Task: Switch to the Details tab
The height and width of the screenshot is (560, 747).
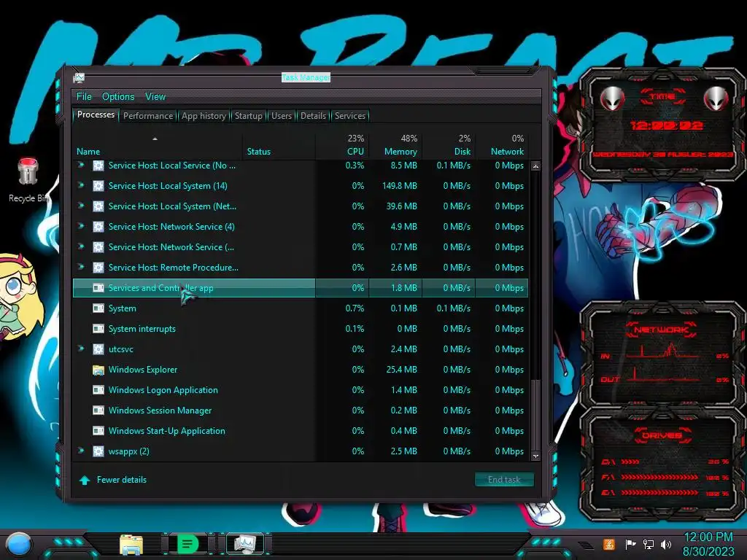Action: [x=313, y=116]
